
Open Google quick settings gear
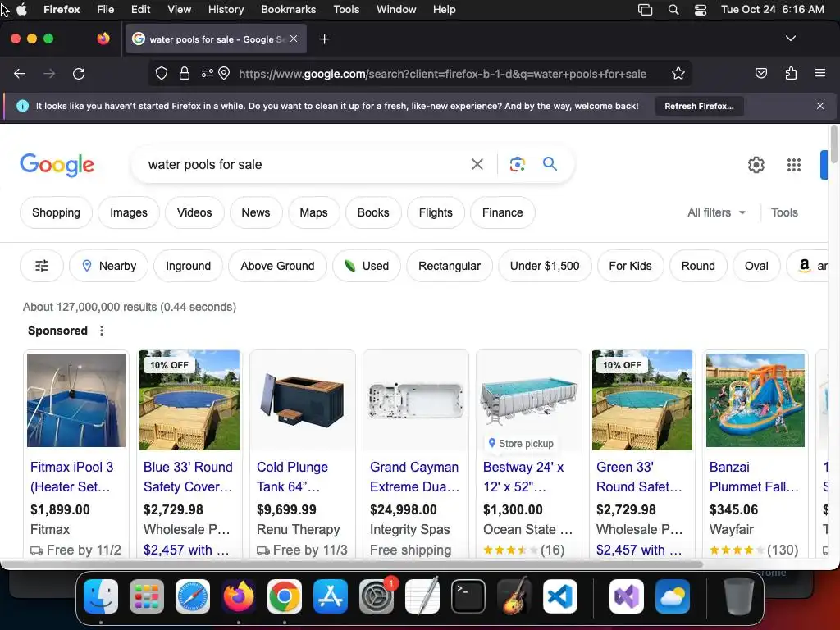coord(756,165)
